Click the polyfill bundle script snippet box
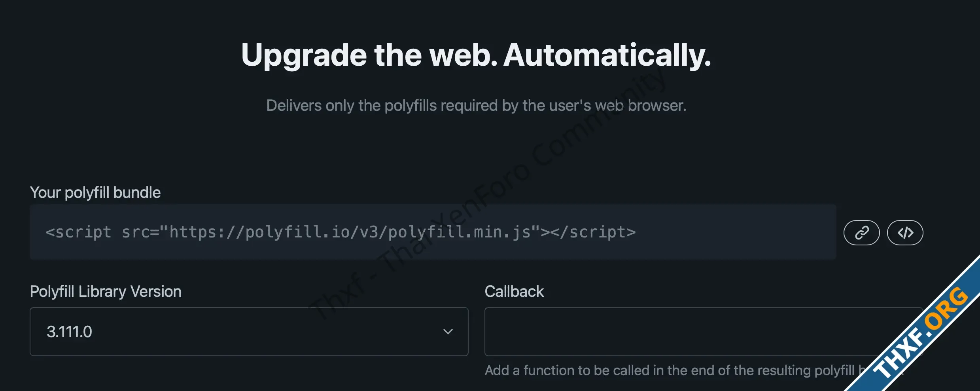980x391 pixels. click(433, 232)
